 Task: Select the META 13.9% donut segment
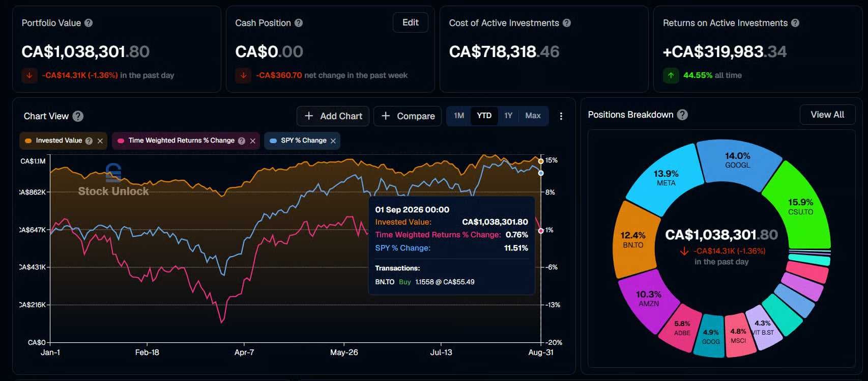coord(666,178)
